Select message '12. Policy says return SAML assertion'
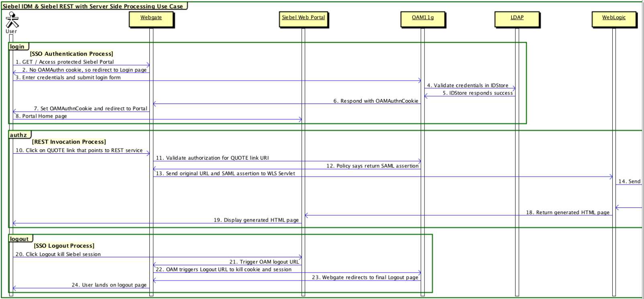This screenshot has width=644, height=299. tap(373, 166)
